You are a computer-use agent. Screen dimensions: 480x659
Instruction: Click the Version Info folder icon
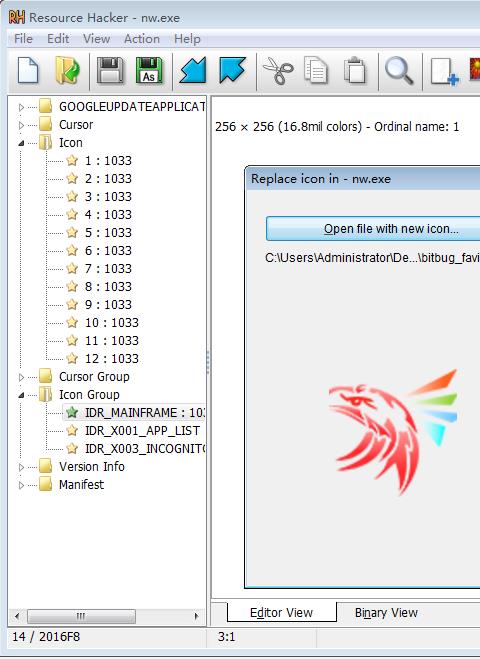click(x=45, y=467)
